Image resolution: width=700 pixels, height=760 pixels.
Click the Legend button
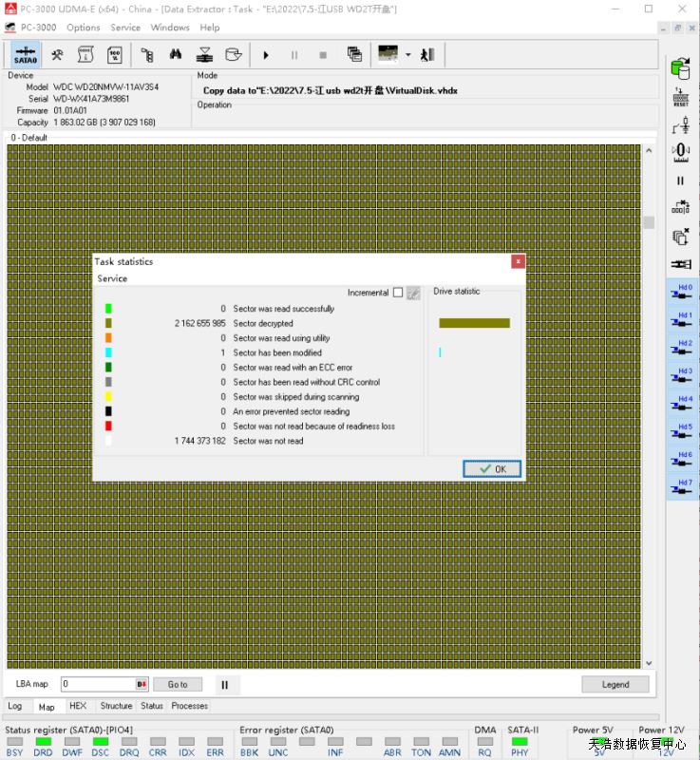[x=615, y=684]
